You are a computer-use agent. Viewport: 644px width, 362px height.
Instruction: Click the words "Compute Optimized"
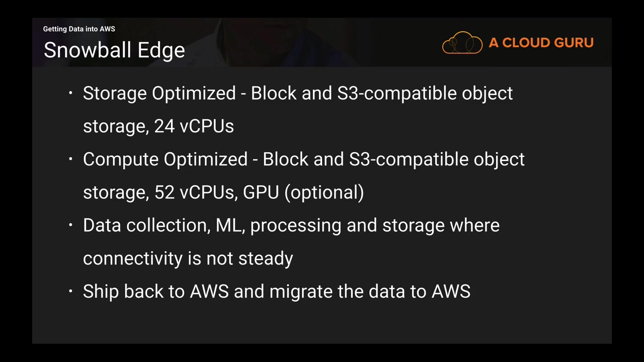coord(165,159)
